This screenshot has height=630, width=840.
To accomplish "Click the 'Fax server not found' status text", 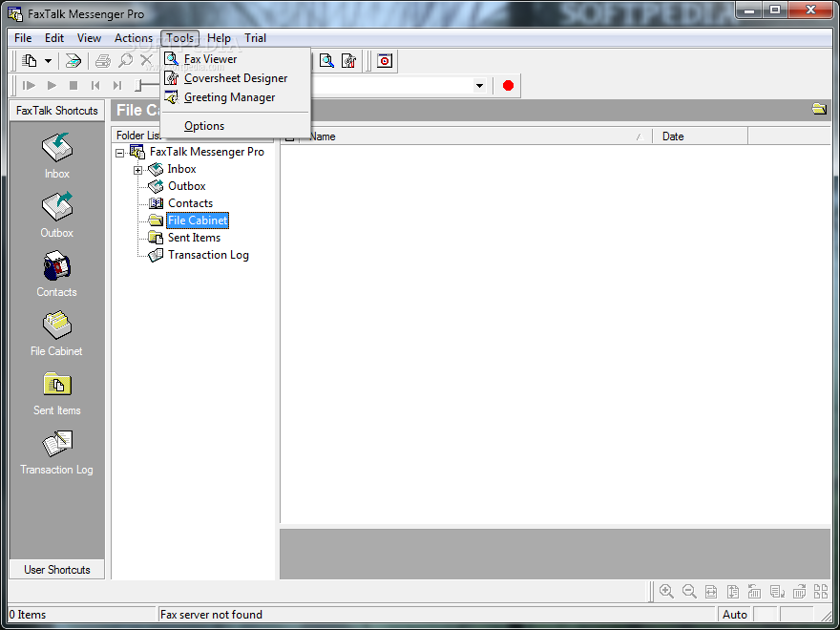I will pyautogui.click(x=211, y=615).
